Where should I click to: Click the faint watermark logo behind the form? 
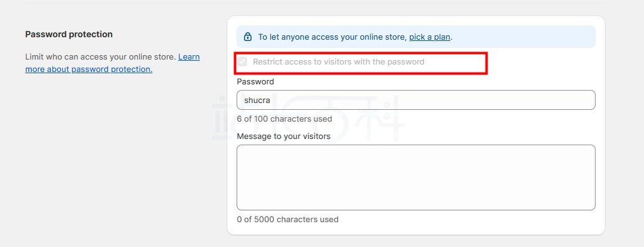[308, 117]
